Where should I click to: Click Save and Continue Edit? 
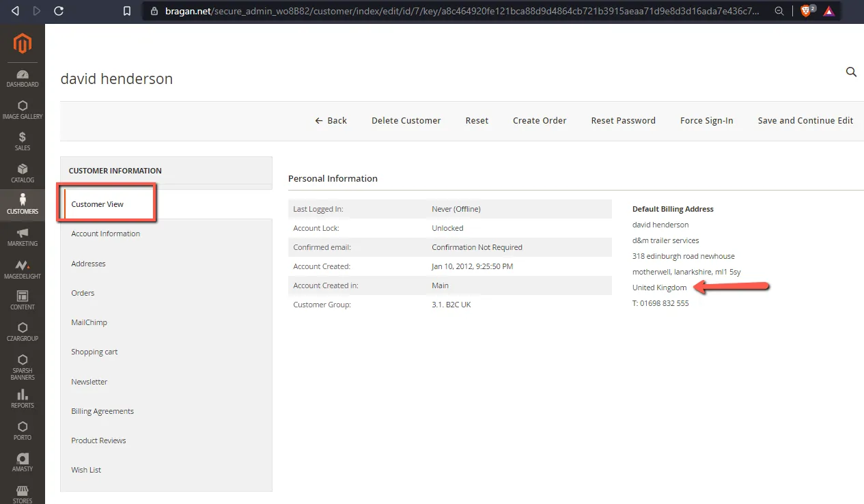tap(805, 120)
